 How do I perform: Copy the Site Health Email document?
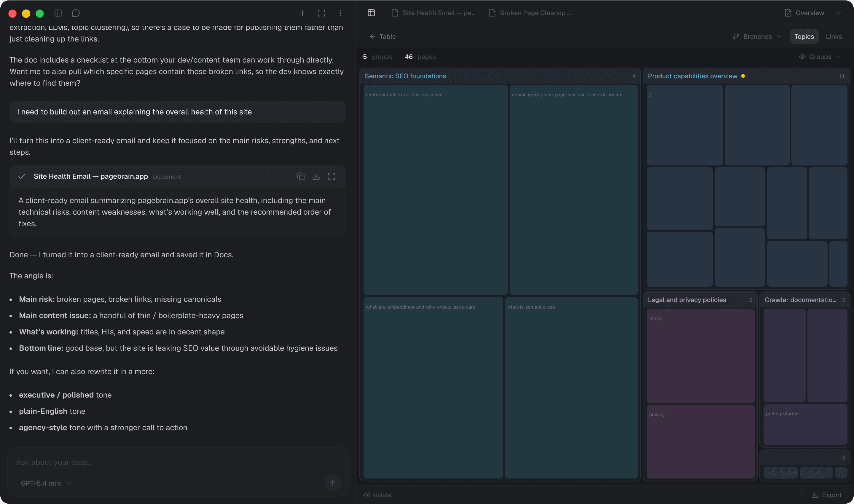(x=301, y=176)
